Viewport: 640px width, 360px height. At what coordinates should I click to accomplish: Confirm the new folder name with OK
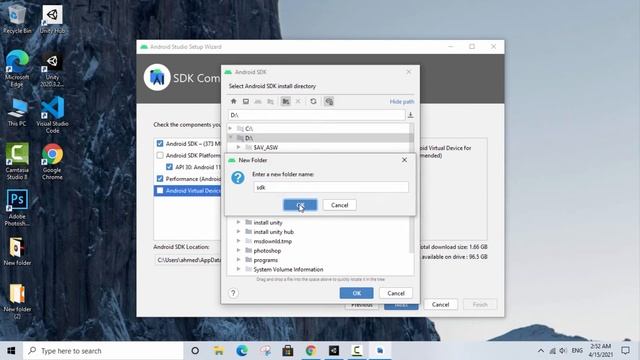300,205
